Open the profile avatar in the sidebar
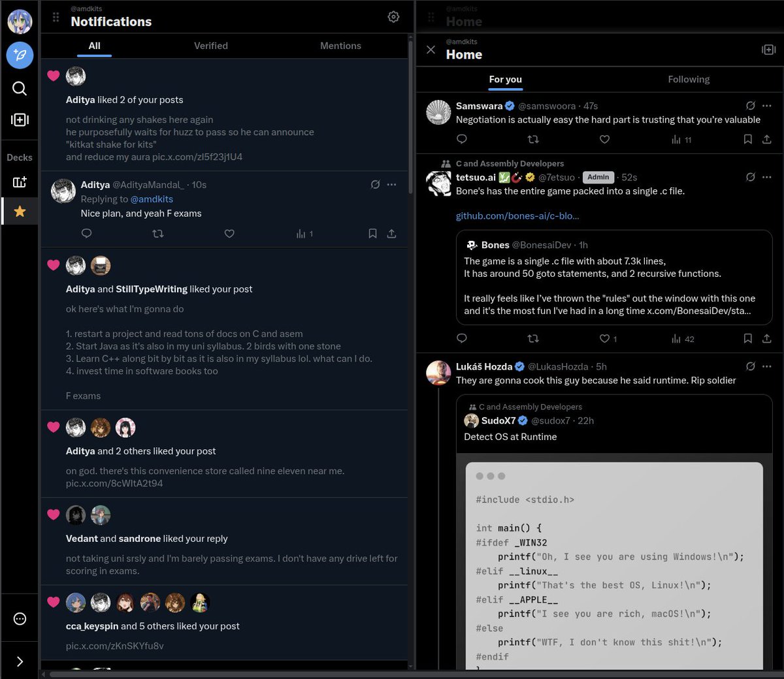Image resolution: width=784 pixels, height=679 pixels. coord(20,22)
